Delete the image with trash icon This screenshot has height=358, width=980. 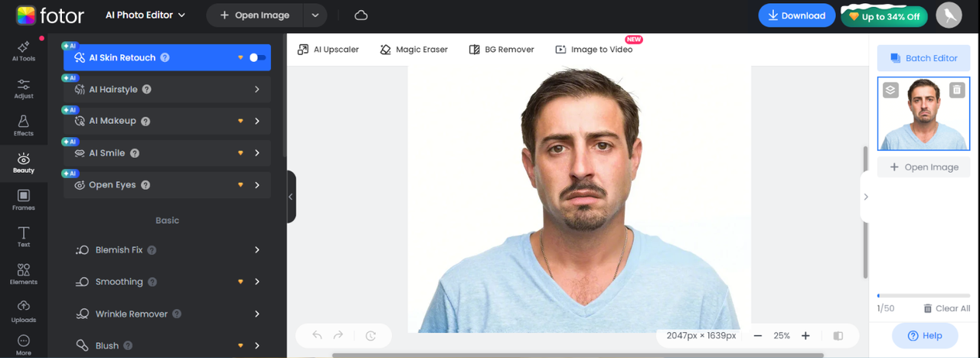coord(957,89)
